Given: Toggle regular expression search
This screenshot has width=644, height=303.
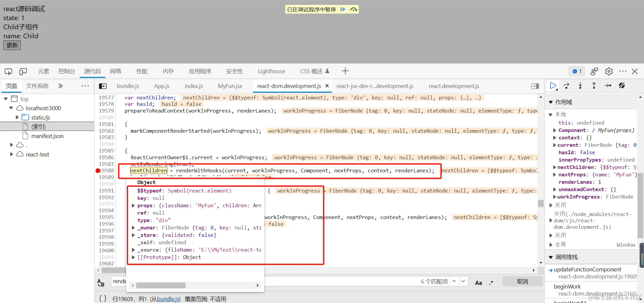Looking at the screenshot, I should pos(491,283).
